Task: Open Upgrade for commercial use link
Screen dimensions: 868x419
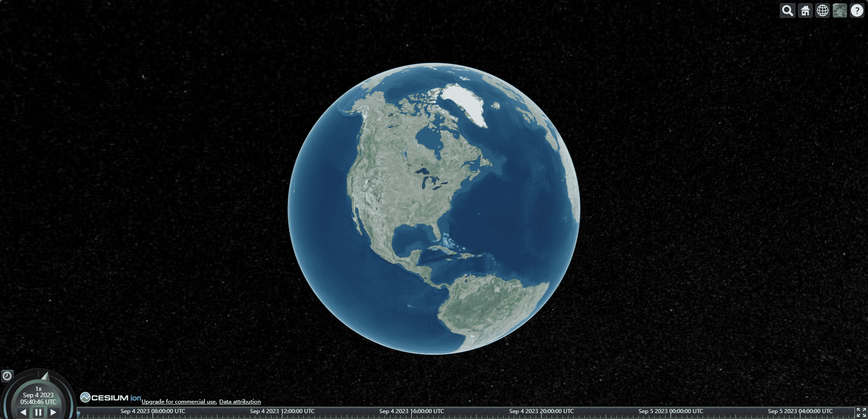Action: (179, 402)
